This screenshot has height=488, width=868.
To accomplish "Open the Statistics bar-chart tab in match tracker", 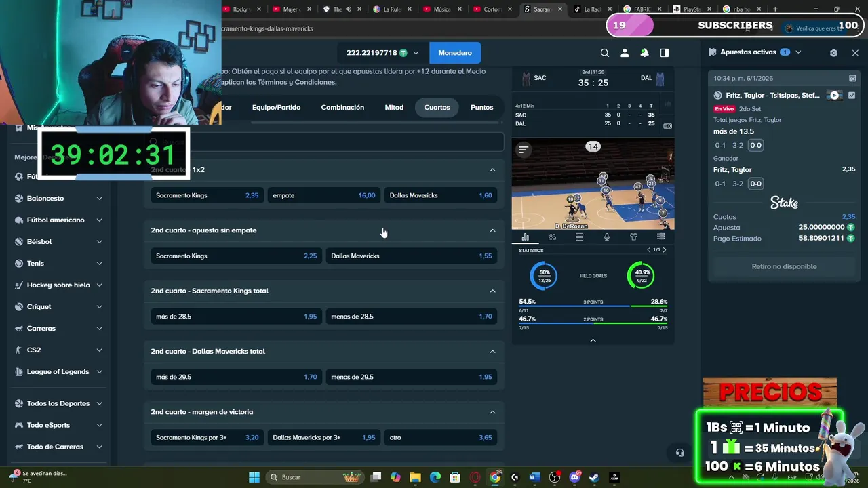I will click(x=525, y=237).
